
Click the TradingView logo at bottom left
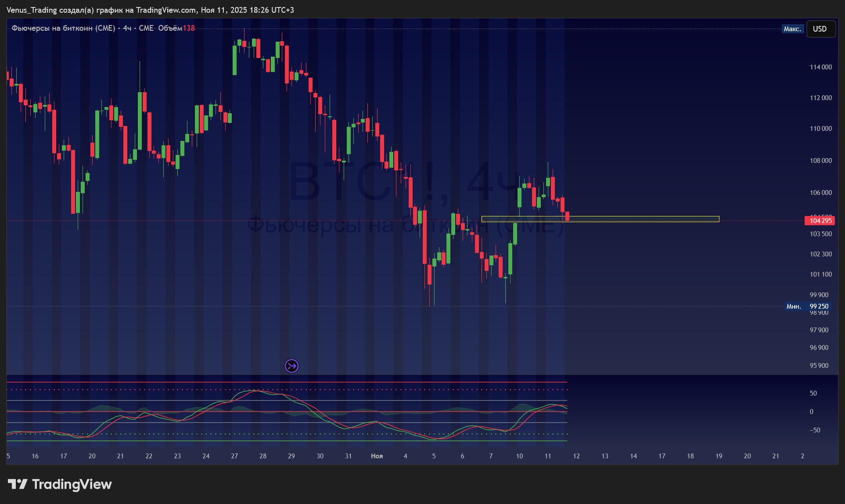[x=60, y=484]
